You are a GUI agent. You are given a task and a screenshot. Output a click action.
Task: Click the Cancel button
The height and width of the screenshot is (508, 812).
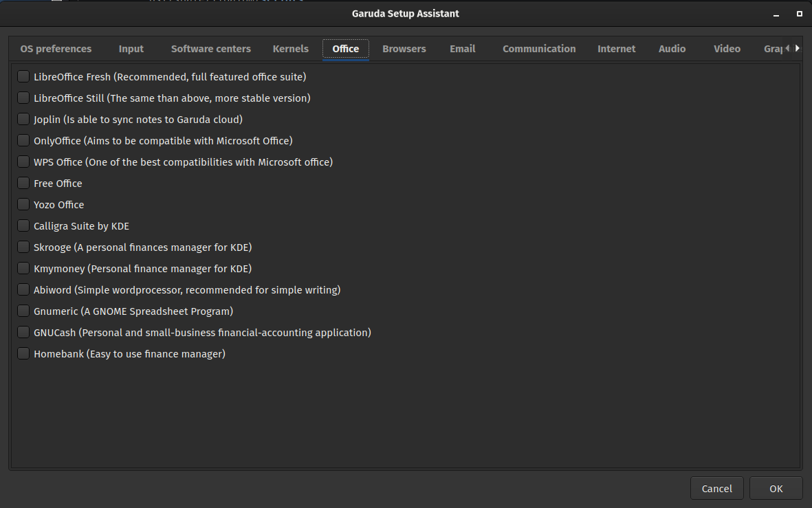[x=716, y=488]
